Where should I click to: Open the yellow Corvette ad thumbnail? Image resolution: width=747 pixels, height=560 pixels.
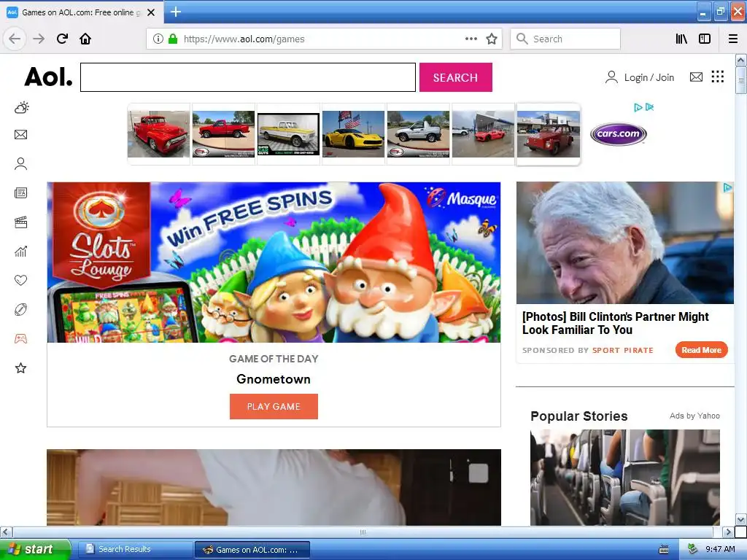(353, 134)
